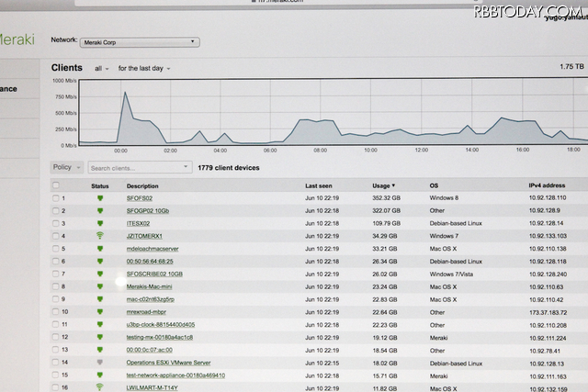Viewport: 588px width, 392px height.
Task: Sort by the Status column header
Action: tap(100, 185)
